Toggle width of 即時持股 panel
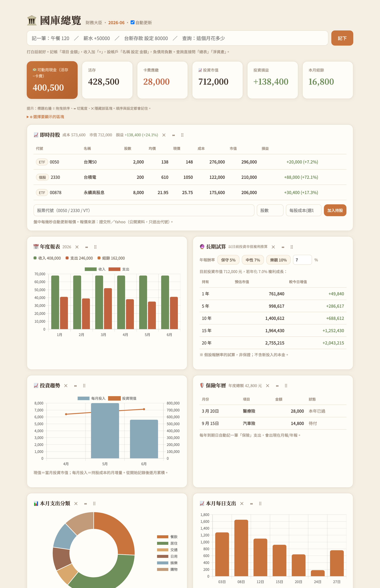The width and height of the screenshot is (380, 588). [174, 135]
